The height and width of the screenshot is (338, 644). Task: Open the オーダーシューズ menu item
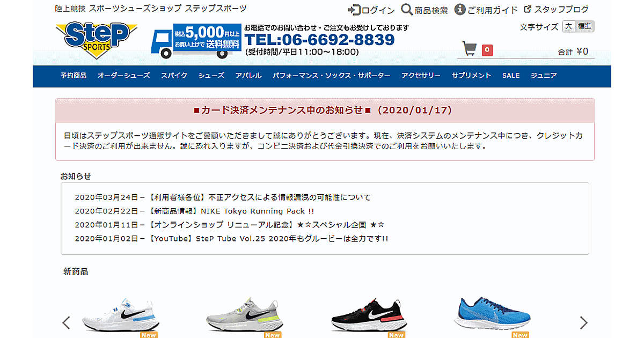(123, 76)
